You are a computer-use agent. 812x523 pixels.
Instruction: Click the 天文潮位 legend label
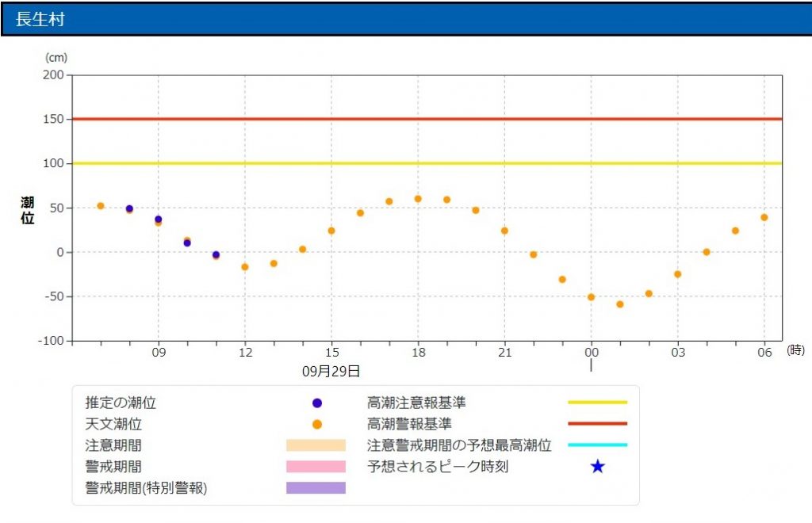coord(113,424)
